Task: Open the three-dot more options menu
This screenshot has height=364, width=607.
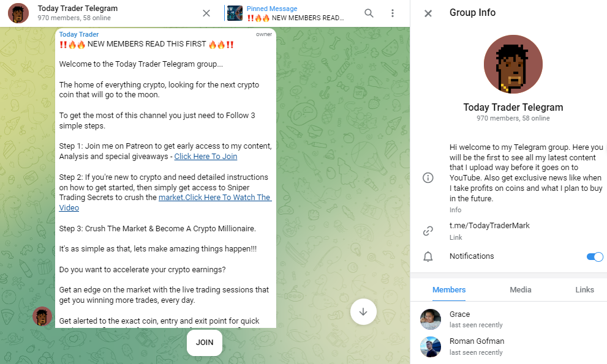Action: tap(393, 13)
